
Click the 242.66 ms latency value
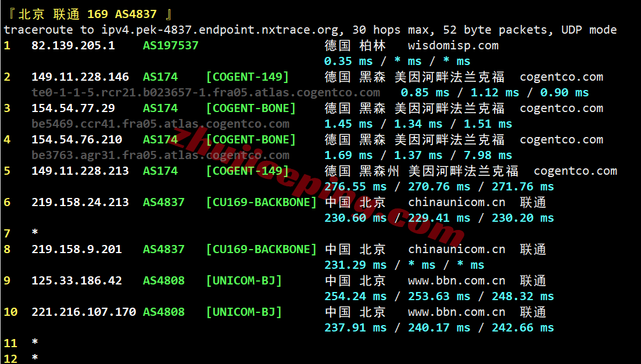coord(522,327)
